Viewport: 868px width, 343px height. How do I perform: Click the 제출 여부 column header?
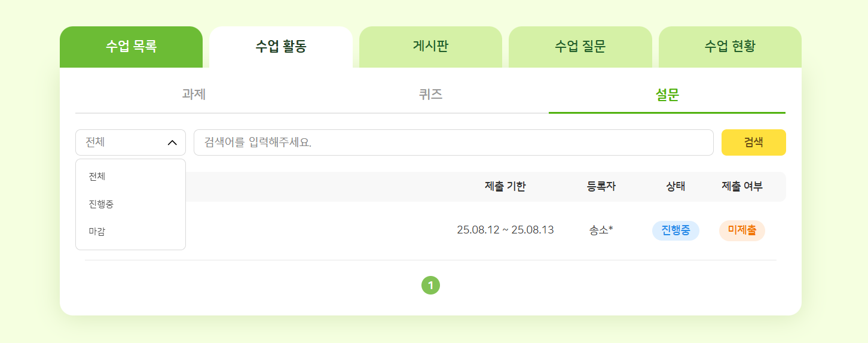[742, 186]
